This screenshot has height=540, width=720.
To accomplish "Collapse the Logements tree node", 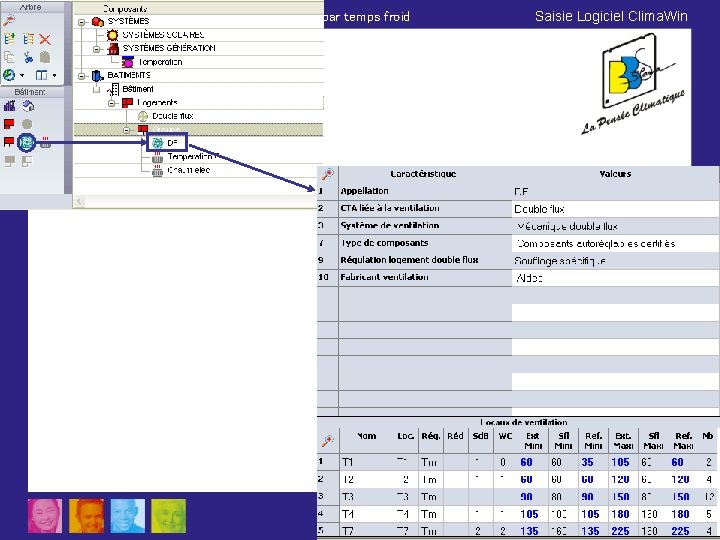I will (x=112, y=103).
